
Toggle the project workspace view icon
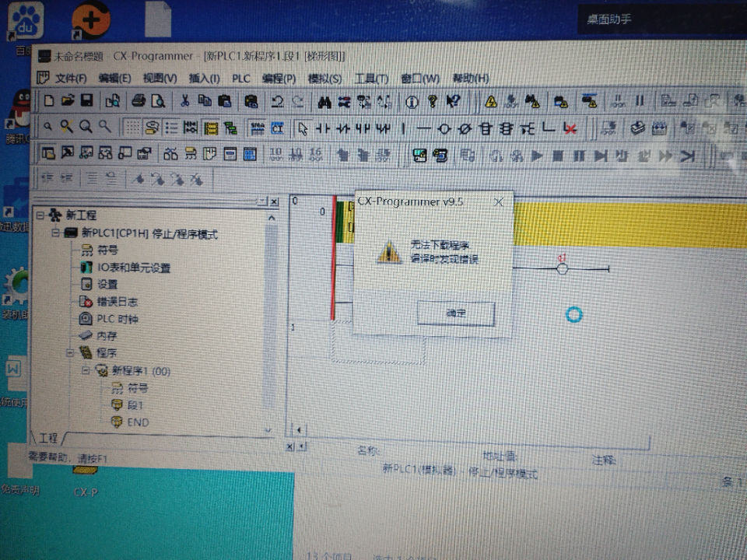click(48, 153)
